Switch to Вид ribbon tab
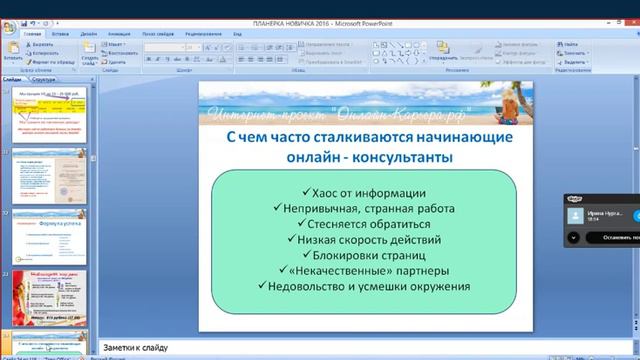The image size is (640, 360). [x=237, y=34]
